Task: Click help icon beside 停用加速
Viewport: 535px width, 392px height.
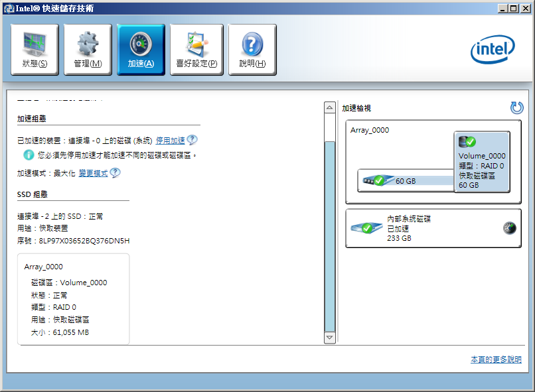Action: [192, 140]
